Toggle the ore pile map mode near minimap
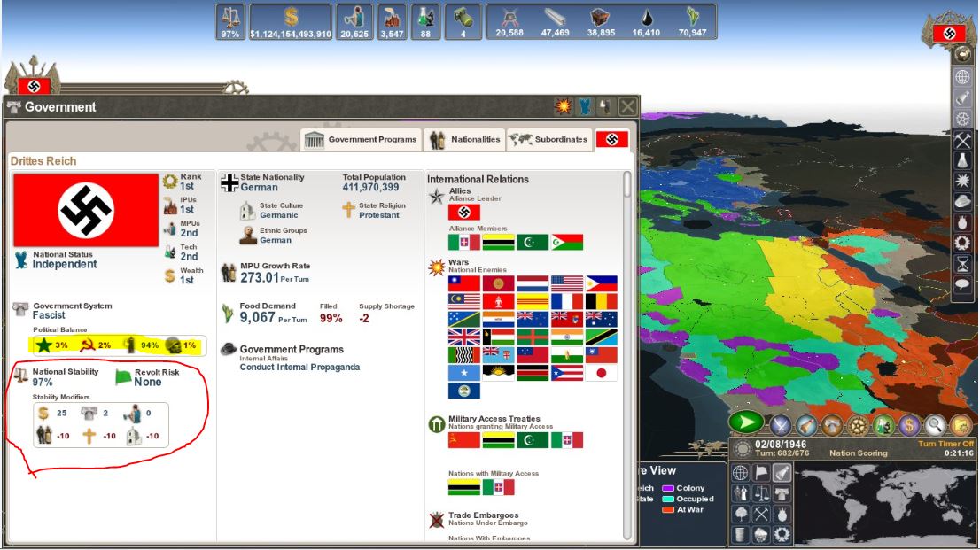 click(x=761, y=535)
